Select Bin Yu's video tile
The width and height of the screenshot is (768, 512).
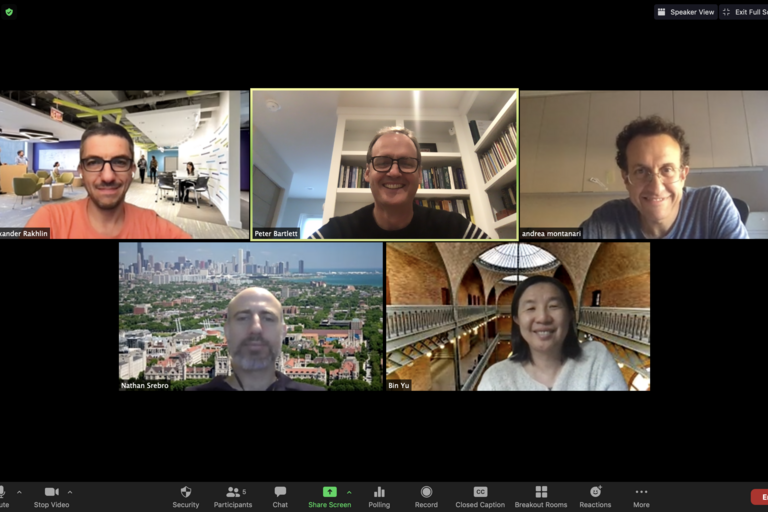(518, 317)
